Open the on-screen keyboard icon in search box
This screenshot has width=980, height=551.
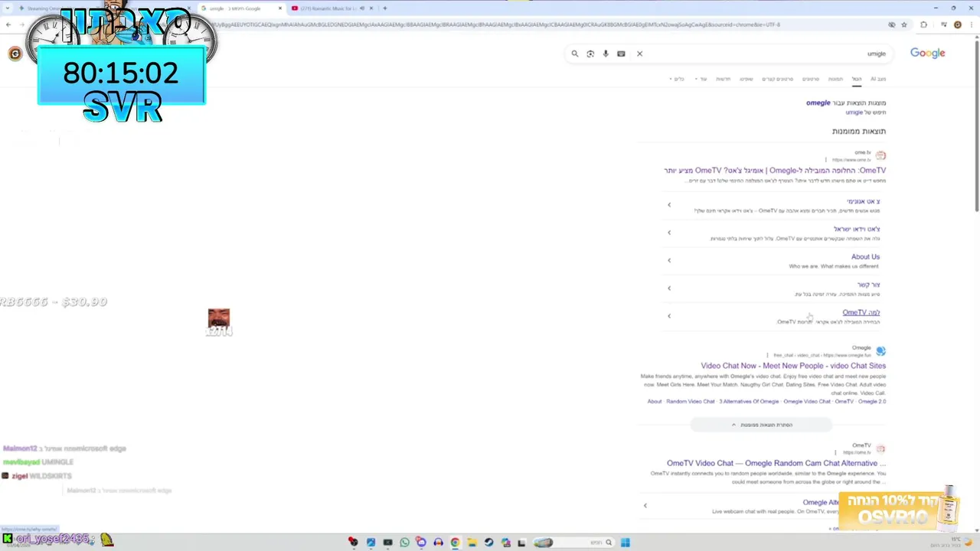621,54
